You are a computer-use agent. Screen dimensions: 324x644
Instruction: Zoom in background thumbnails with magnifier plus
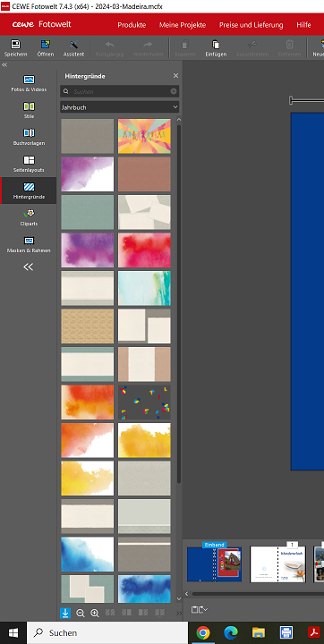pos(95,613)
